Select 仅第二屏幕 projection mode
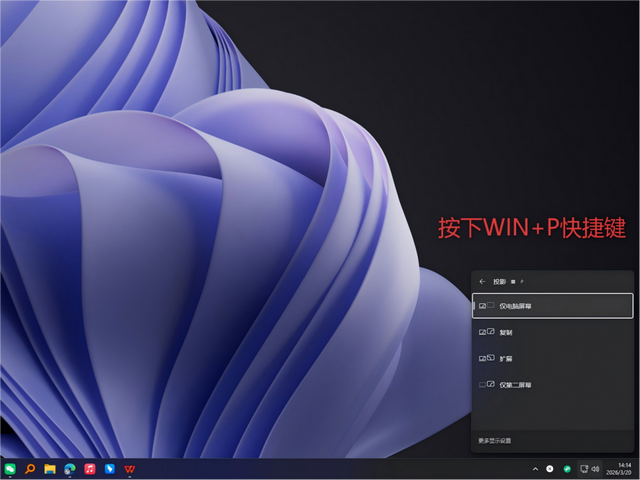 552,384
